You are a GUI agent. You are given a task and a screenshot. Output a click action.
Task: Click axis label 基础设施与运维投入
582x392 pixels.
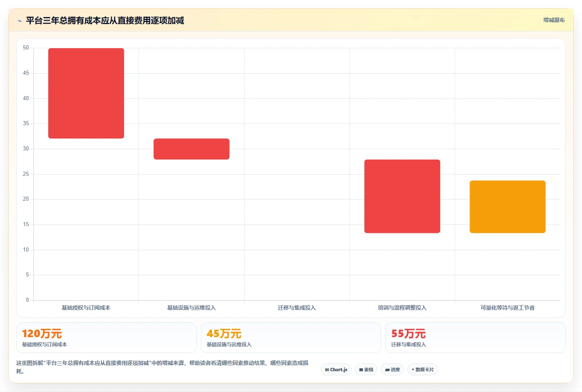[x=191, y=308]
